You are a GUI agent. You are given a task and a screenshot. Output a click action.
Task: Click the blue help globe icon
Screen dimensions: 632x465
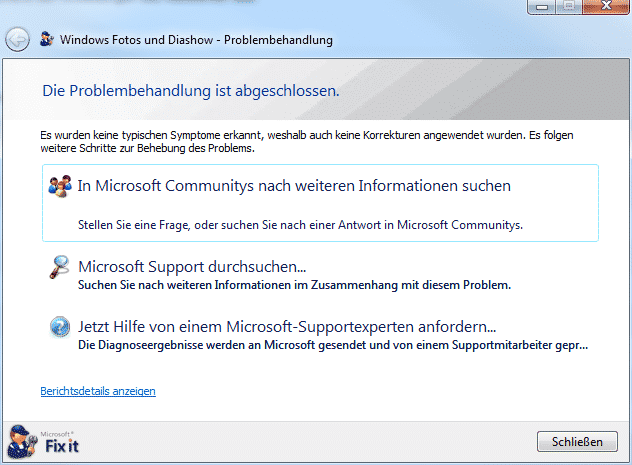pyautogui.click(x=60, y=326)
